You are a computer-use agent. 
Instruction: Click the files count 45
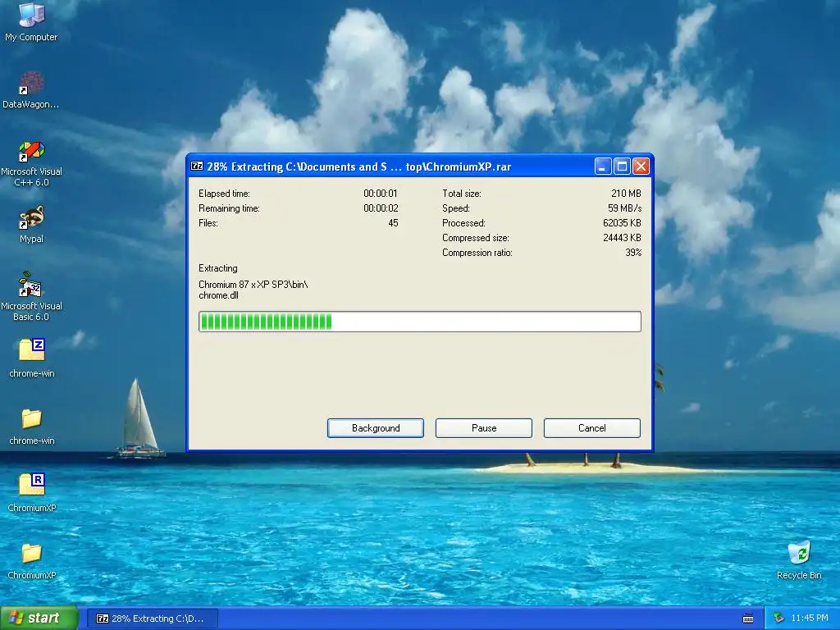tap(393, 223)
